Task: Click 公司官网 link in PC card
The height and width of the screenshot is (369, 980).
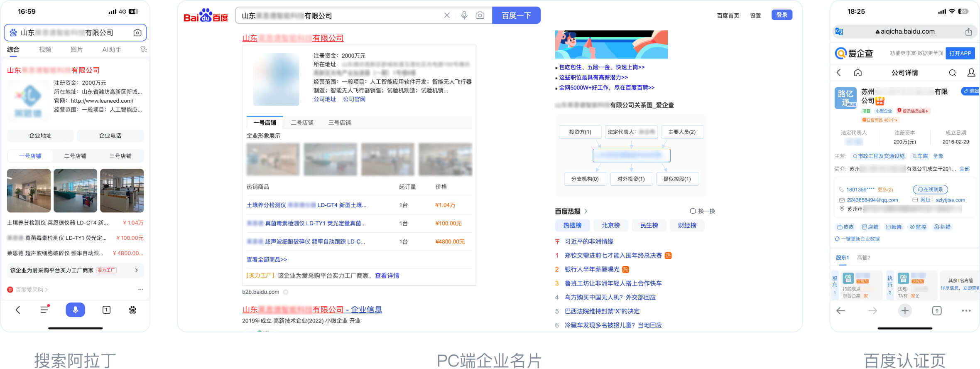Action: pos(354,99)
